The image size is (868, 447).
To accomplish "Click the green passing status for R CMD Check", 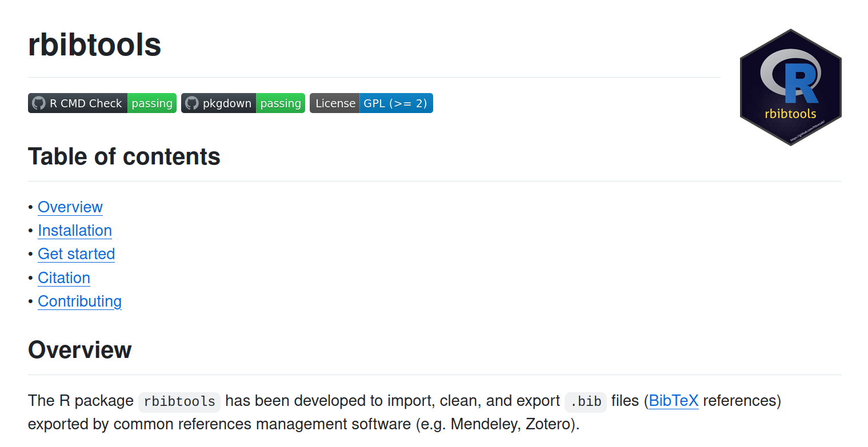I will (152, 103).
